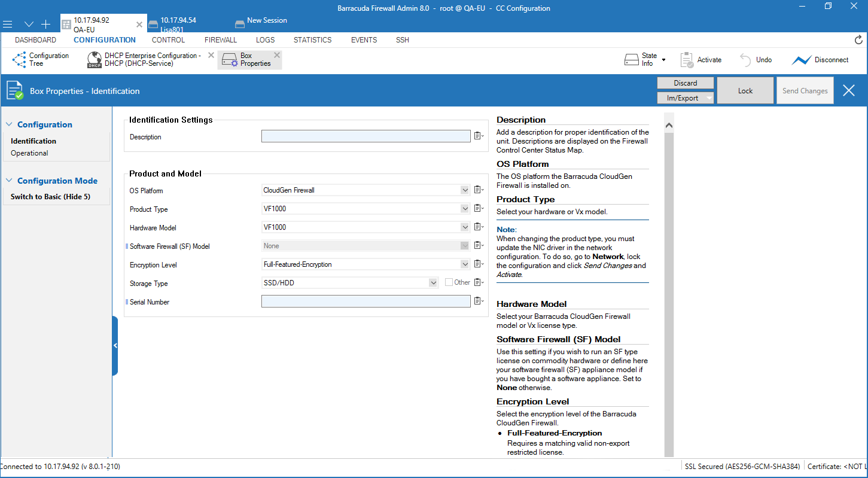868x478 pixels.
Task: Click the Lock button
Action: 745,91
